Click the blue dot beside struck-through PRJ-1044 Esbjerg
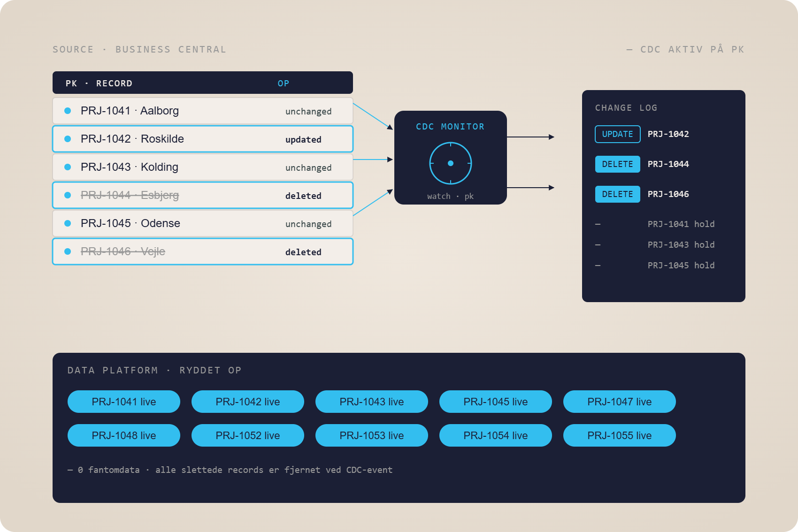The height and width of the screenshot is (532, 798). click(x=68, y=195)
